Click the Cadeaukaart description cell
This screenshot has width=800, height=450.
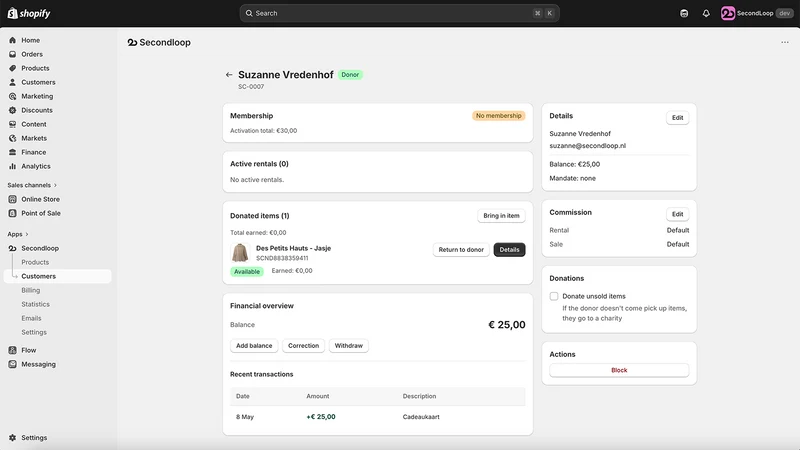[x=421, y=417]
